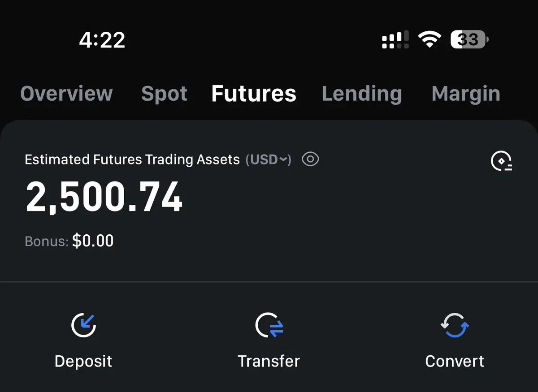This screenshot has width=538, height=392.
Task: Tap the 4:22 clock in status bar
Action: click(x=102, y=40)
